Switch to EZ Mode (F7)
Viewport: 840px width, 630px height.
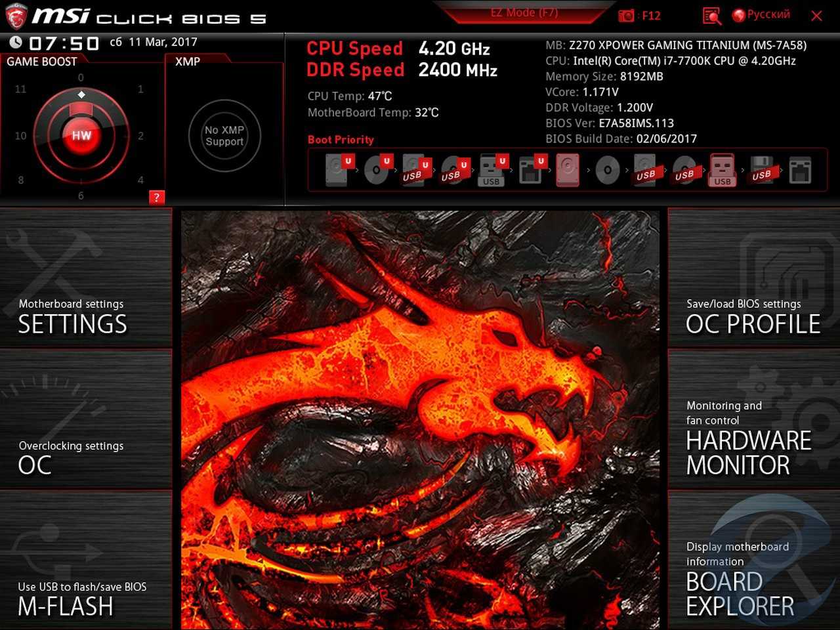[x=524, y=13]
